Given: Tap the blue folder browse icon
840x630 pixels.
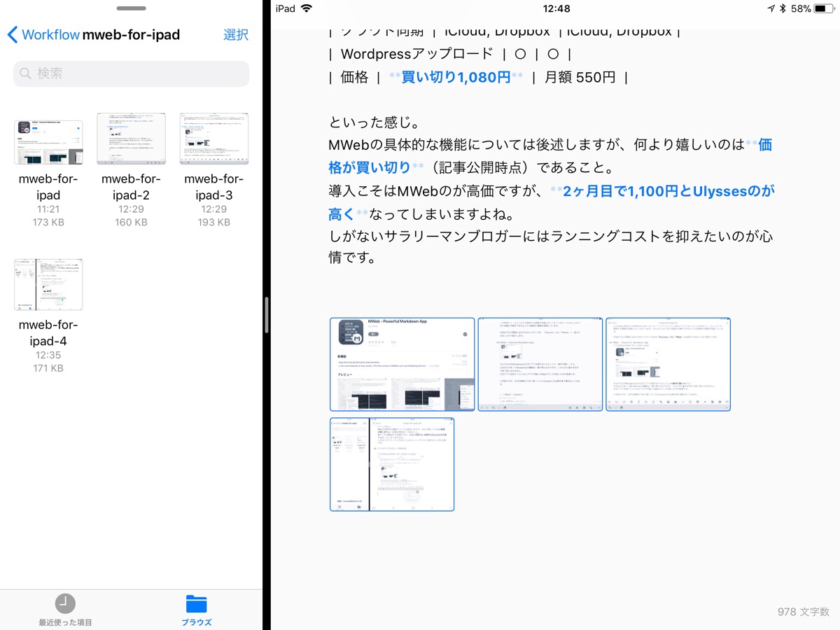Looking at the screenshot, I should coord(197,603).
